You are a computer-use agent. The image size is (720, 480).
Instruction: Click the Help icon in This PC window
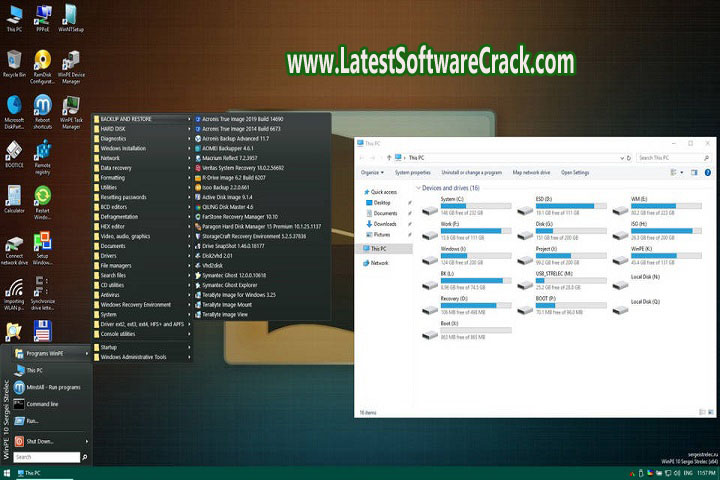[708, 172]
